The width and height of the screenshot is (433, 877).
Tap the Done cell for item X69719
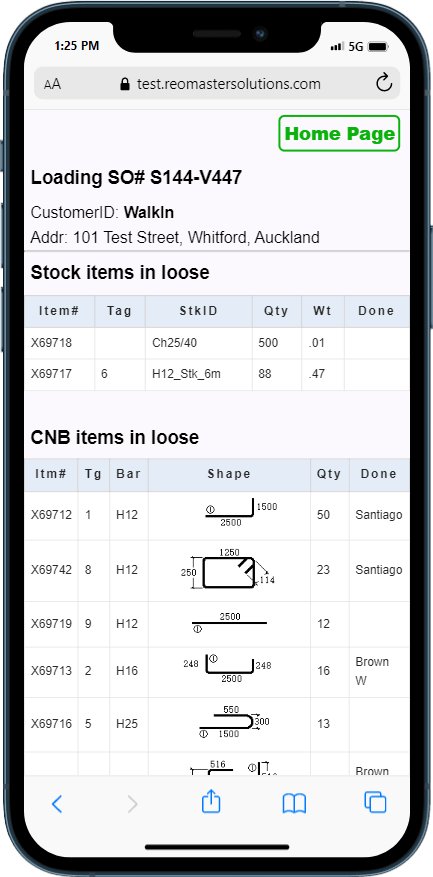point(379,624)
